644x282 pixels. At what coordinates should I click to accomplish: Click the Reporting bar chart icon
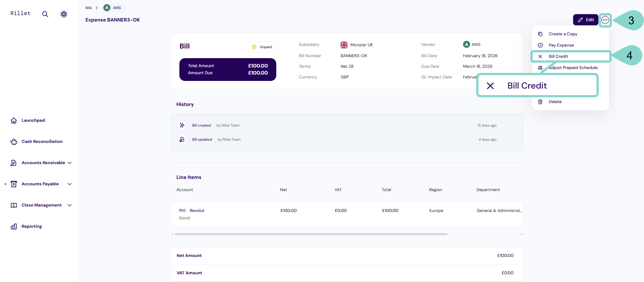coord(14,226)
